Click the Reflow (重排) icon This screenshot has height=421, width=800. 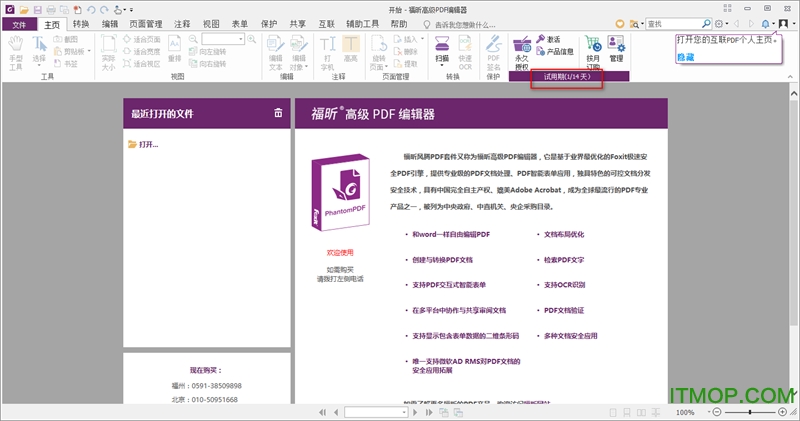click(174, 49)
